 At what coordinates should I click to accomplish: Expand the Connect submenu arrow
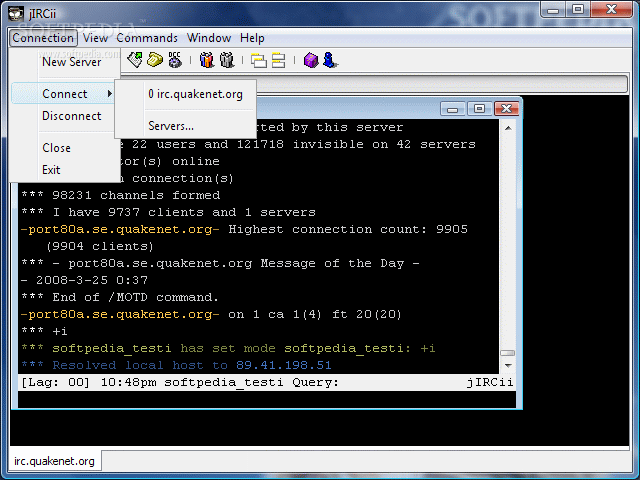coord(109,93)
